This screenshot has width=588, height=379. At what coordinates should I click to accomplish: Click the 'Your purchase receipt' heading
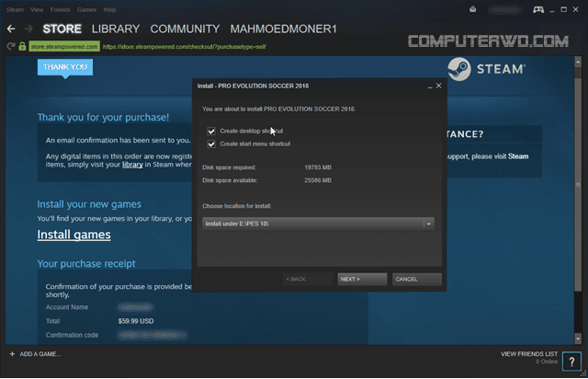[86, 264]
